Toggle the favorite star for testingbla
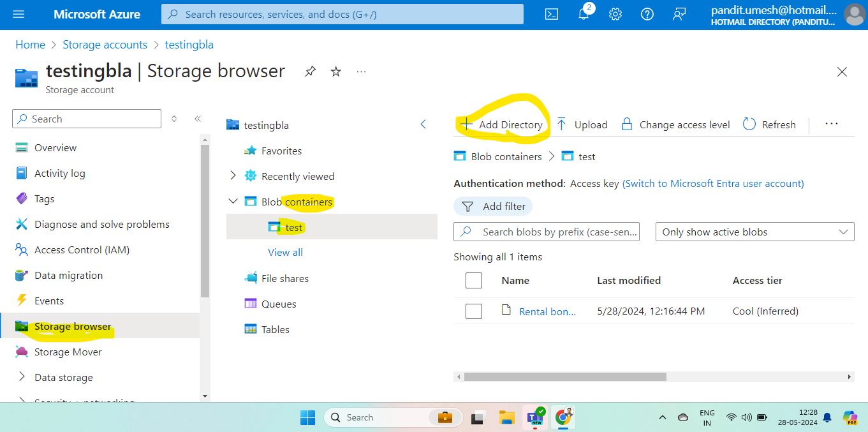 (x=335, y=71)
